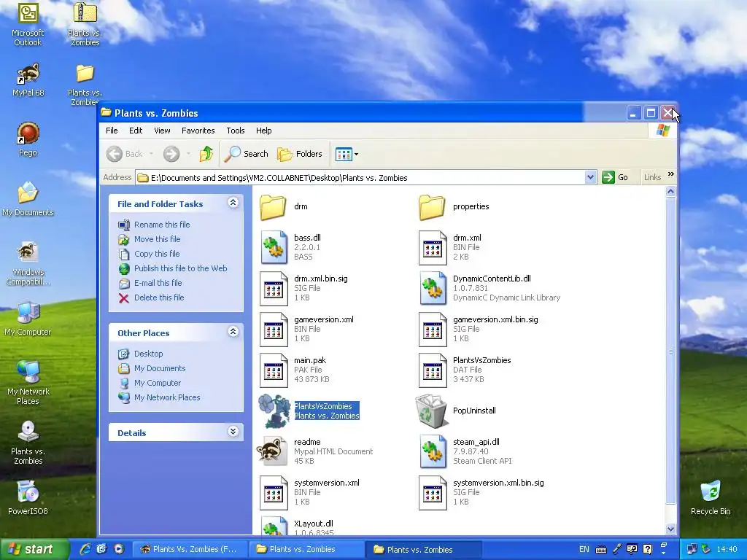Screen dimensions: 747x560
Task: Click Copy this file link
Action: (157, 254)
